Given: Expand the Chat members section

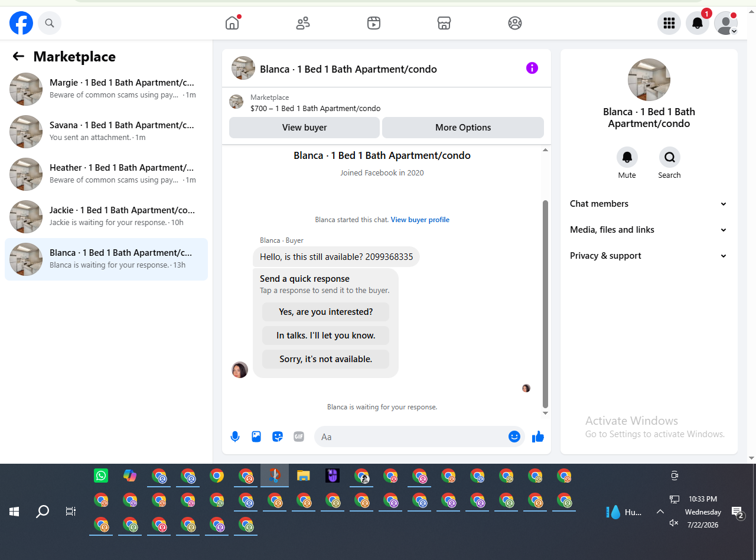Looking at the screenshot, I should [649, 204].
